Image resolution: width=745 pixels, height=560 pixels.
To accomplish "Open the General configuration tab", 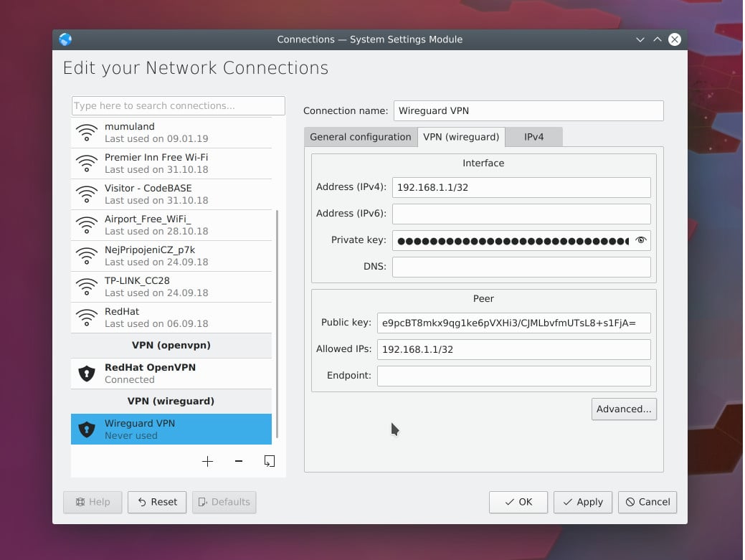I will pyautogui.click(x=361, y=136).
